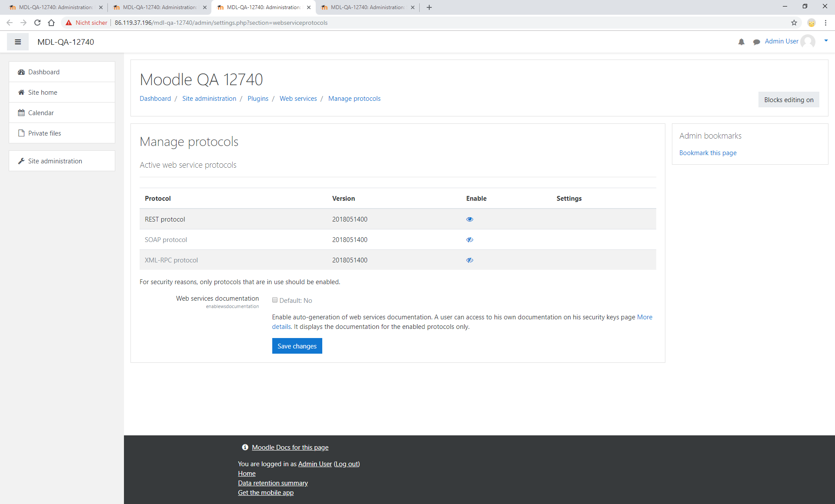Open Dashboard in the side navigation
The width and height of the screenshot is (835, 504).
[62, 72]
